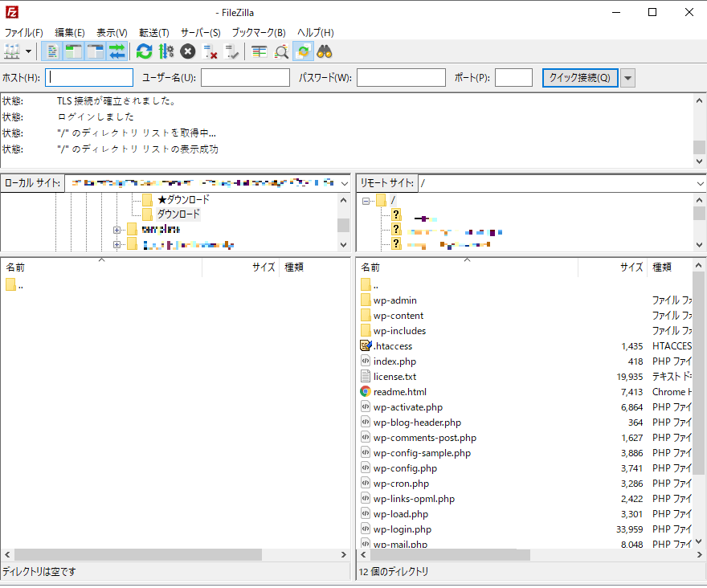Disconnect from the current server
This screenshot has width=707, height=588.
coord(210,51)
